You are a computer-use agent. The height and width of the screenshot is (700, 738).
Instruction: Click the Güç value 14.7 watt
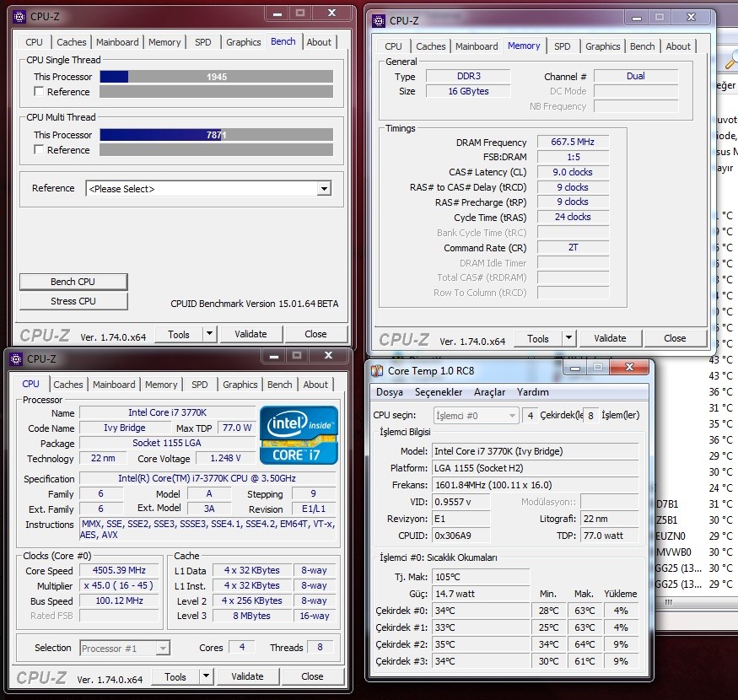(481, 594)
